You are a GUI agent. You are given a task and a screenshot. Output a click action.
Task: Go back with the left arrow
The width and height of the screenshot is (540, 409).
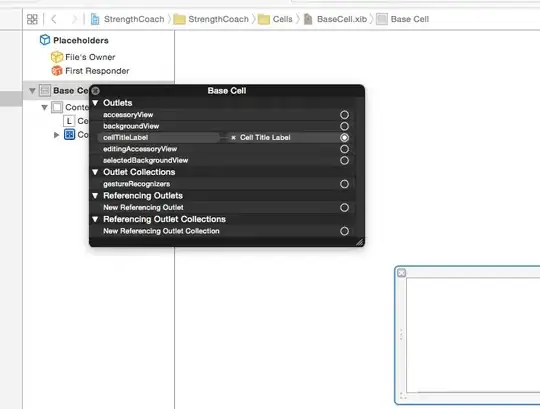point(54,19)
